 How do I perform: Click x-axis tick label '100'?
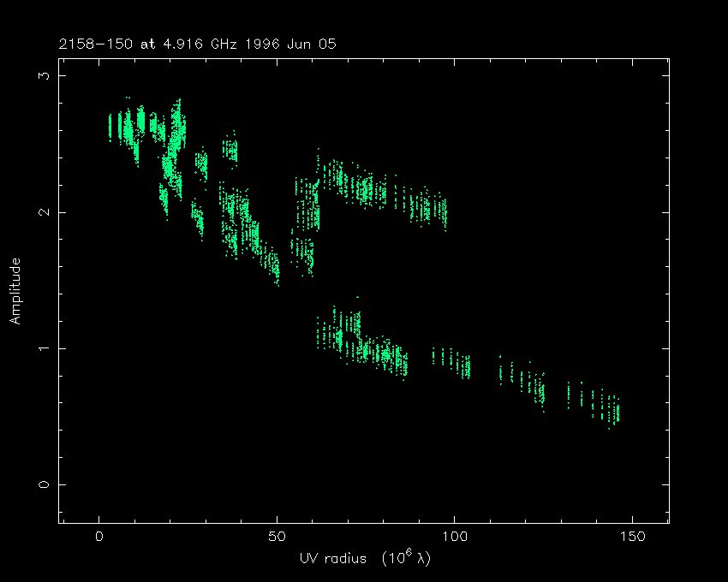point(454,537)
